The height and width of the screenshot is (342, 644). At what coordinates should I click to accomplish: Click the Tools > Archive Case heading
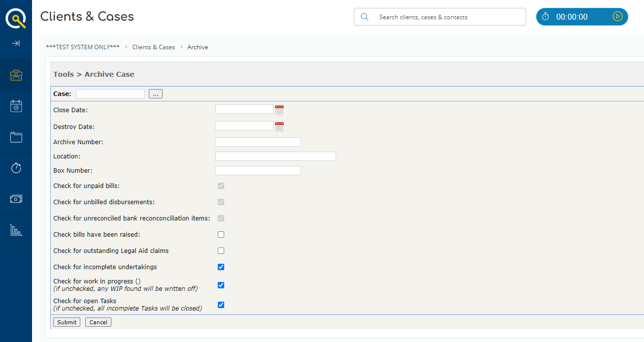pos(94,74)
